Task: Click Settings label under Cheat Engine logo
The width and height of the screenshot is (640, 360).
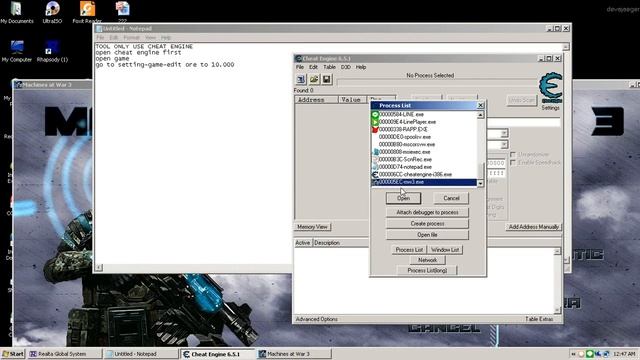Action: tap(550, 108)
